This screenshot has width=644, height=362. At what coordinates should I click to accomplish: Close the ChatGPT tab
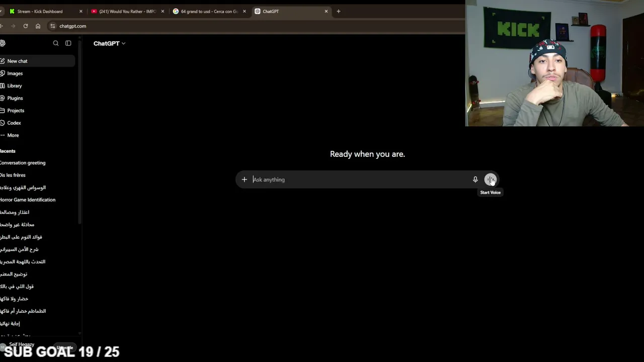tap(326, 11)
